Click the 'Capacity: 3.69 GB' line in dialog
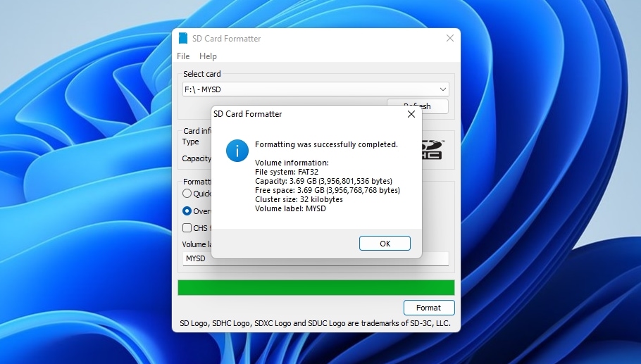This screenshot has height=364, width=641. coord(323,181)
